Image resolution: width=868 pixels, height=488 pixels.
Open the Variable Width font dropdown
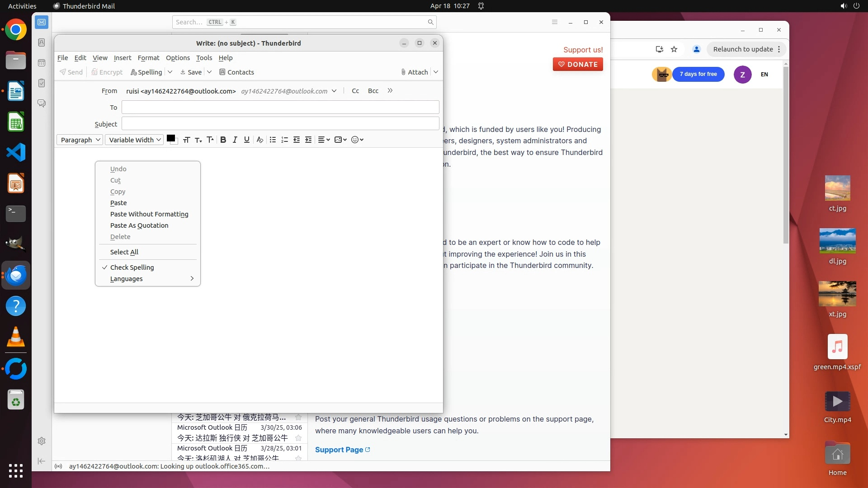click(x=134, y=140)
